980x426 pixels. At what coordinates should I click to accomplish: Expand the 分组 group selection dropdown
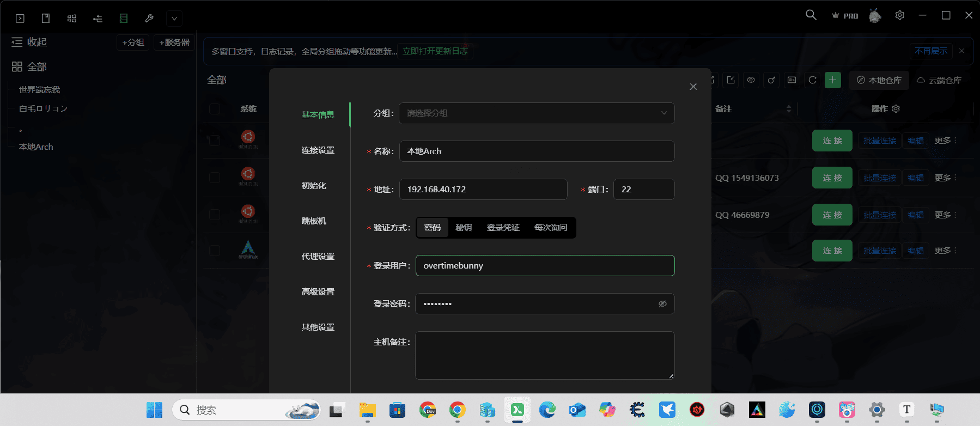(537, 113)
